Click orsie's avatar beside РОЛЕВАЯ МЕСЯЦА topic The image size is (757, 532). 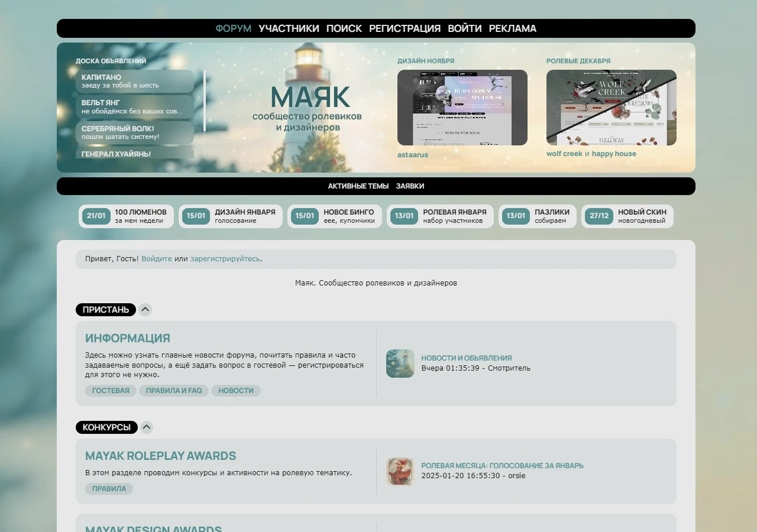click(x=400, y=472)
